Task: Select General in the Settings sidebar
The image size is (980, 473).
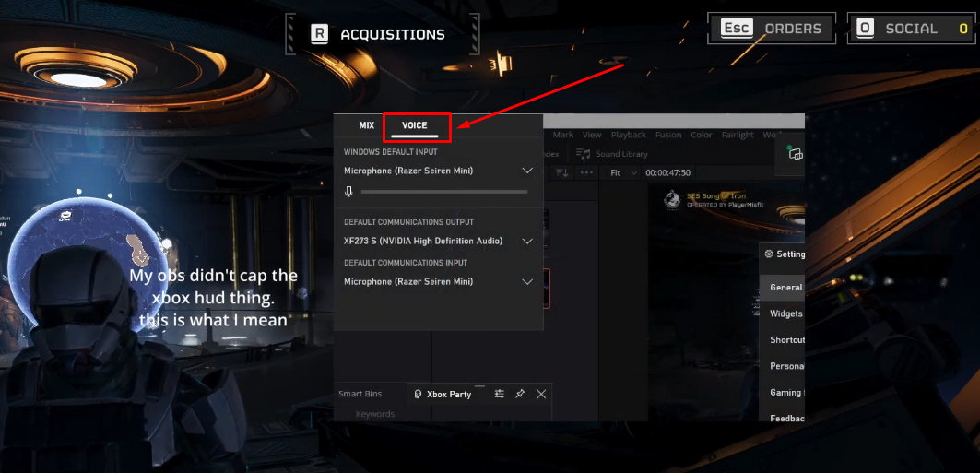Action: (783, 288)
